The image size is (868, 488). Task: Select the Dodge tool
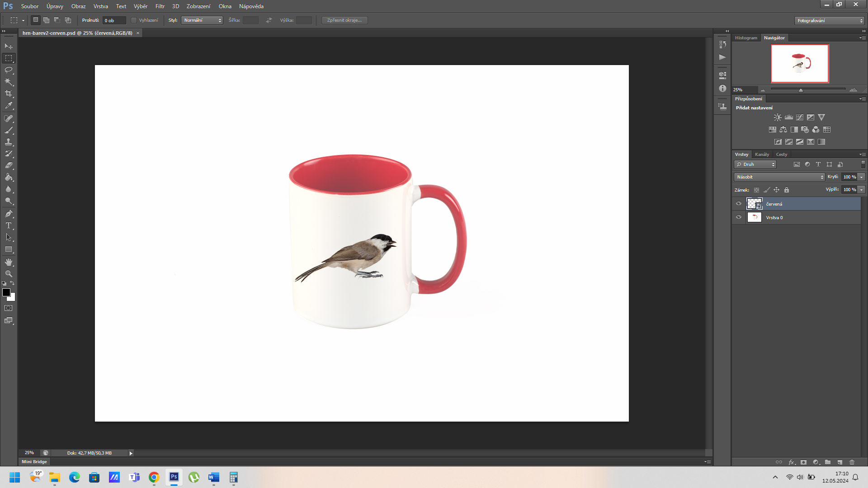[9, 201]
